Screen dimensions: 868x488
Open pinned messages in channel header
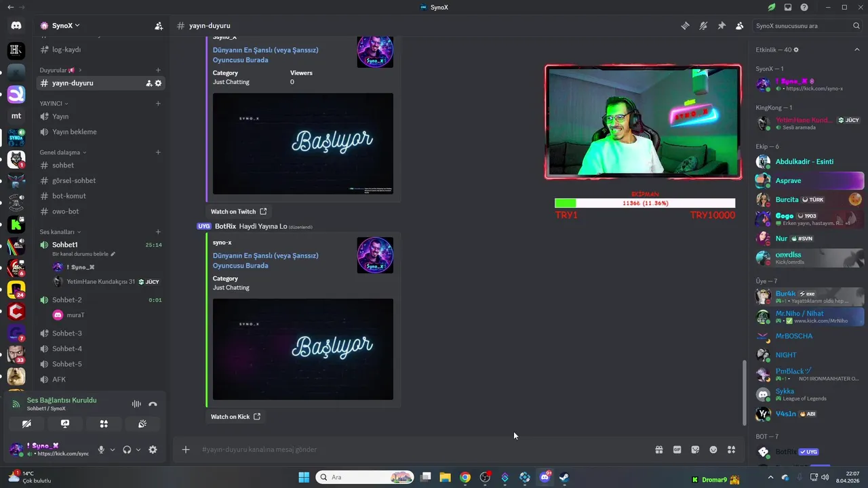(x=722, y=26)
